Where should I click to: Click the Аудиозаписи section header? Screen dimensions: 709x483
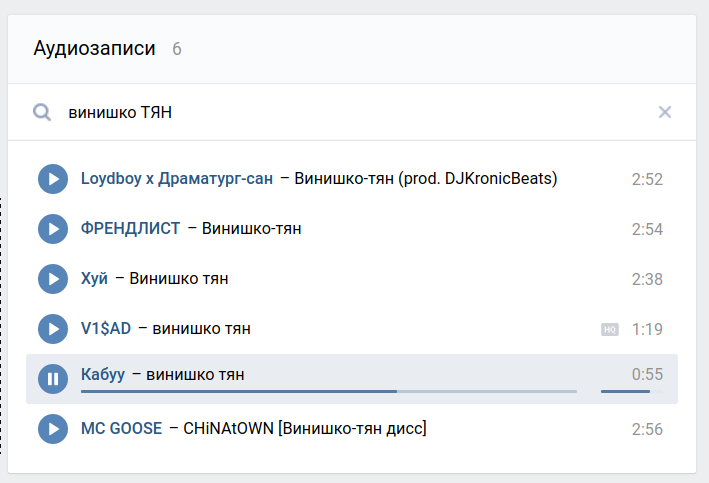[x=95, y=48]
